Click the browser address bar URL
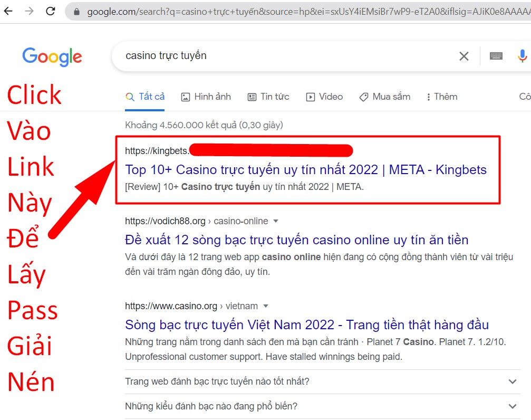This screenshot has width=531, height=420. (308, 12)
